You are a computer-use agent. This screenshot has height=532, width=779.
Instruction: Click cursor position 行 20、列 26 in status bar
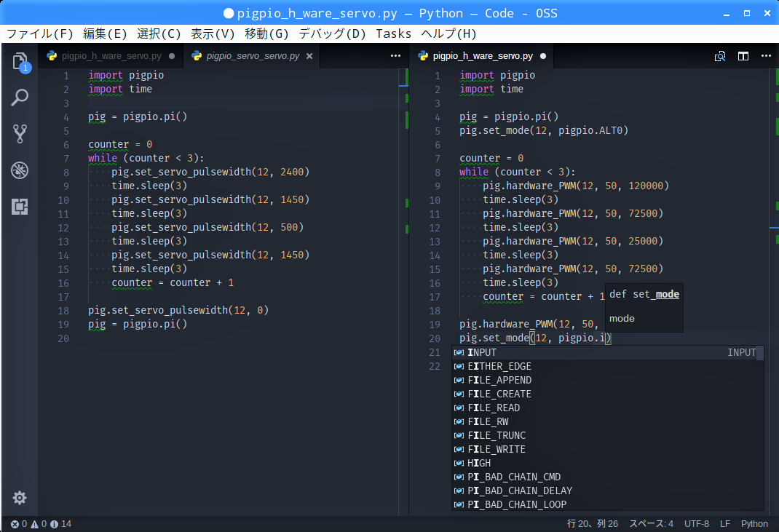click(592, 524)
